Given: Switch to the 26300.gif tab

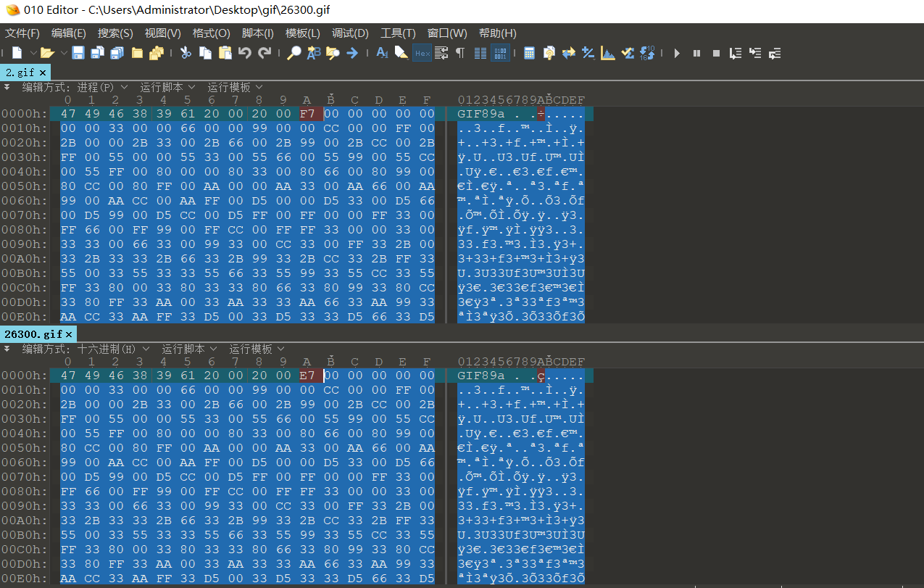Looking at the screenshot, I should point(33,334).
